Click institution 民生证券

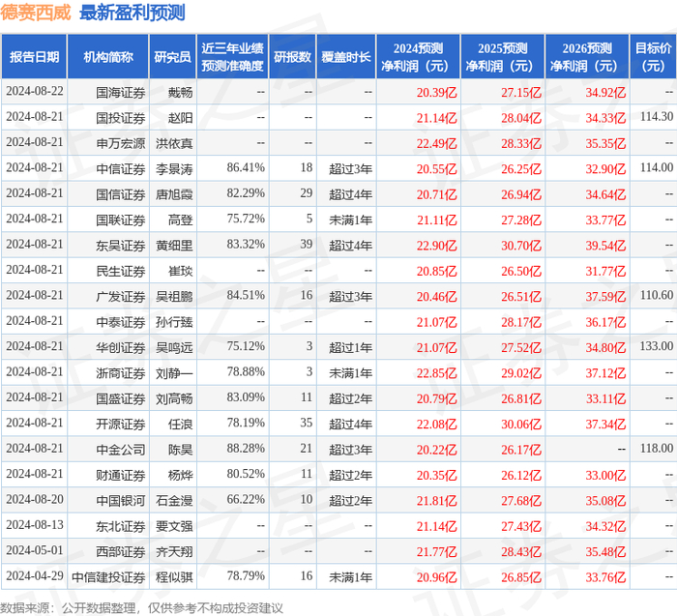(x=121, y=271)
